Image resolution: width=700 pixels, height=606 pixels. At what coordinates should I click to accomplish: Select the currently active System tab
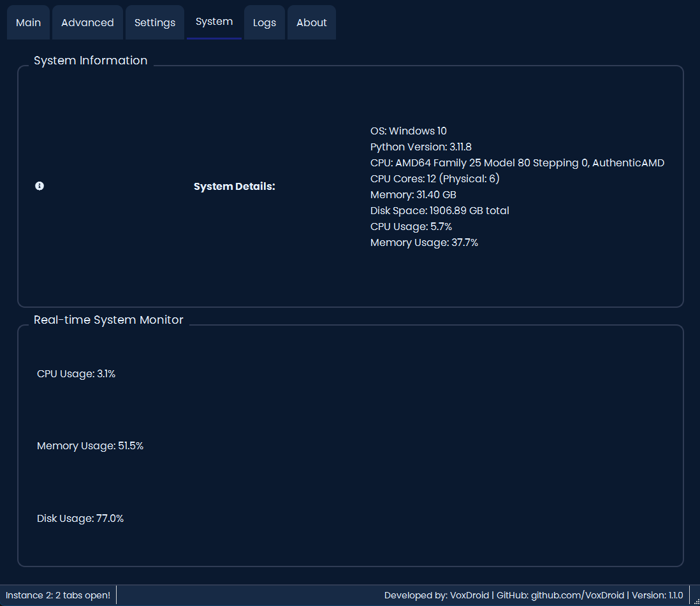[214, 21]
